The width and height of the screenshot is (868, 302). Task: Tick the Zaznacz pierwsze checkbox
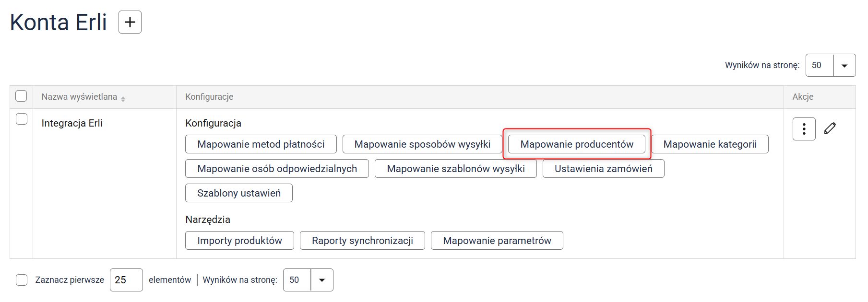click(22, 280)
